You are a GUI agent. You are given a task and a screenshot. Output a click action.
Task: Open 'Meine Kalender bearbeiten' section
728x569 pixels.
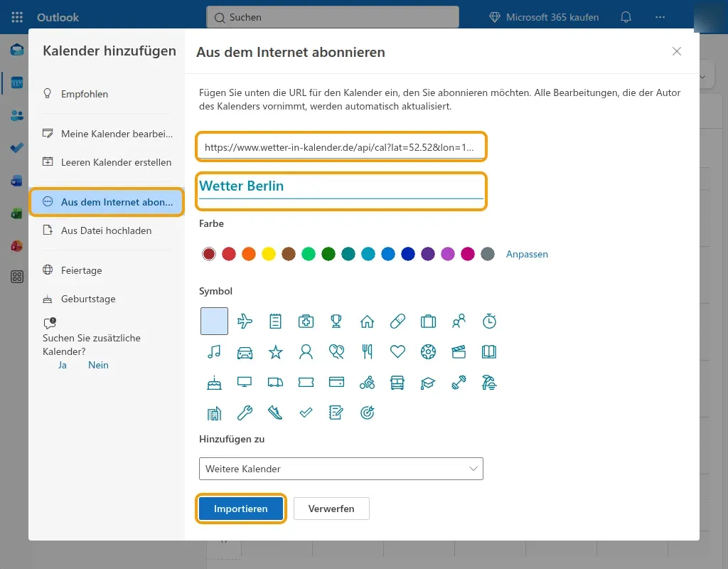click(107, 134)
